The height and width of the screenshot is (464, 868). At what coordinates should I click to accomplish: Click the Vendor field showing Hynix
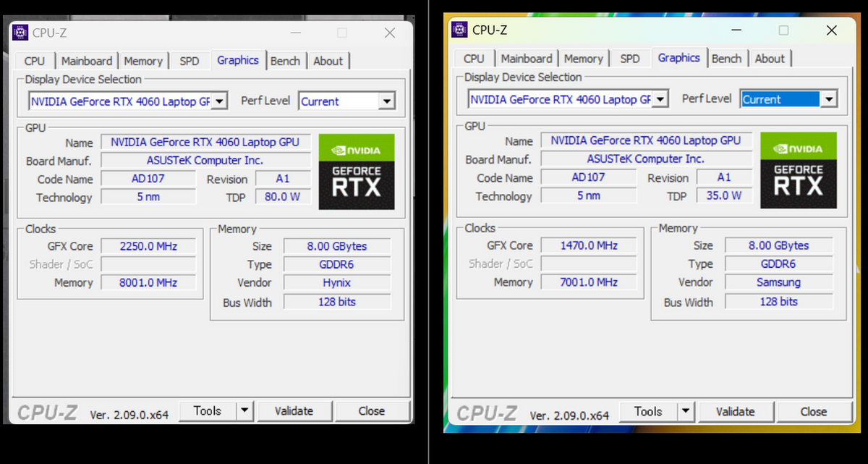(x=336, y=283)
